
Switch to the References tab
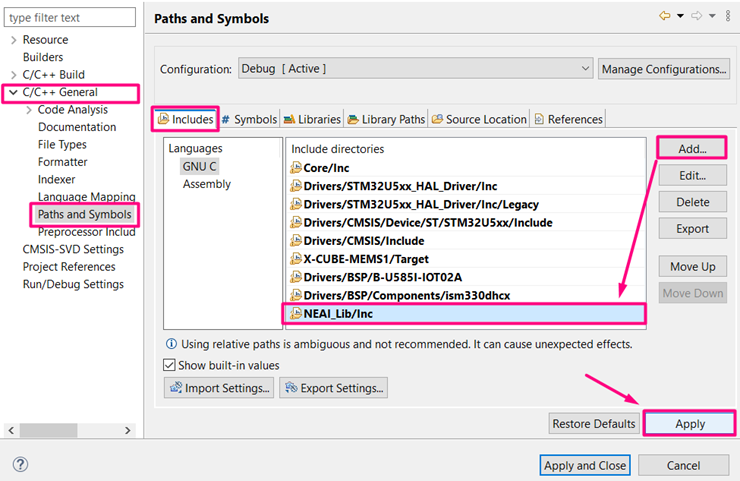tap(569, 119)
